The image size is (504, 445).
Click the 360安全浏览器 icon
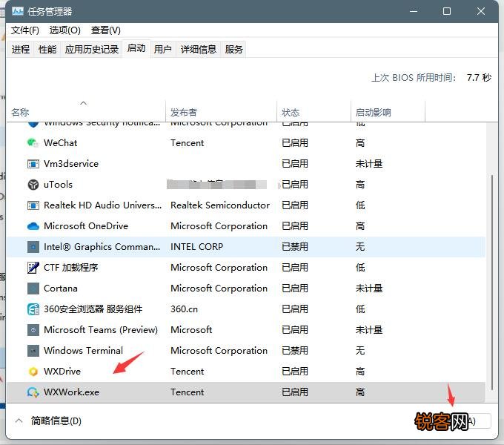[33, 309]
